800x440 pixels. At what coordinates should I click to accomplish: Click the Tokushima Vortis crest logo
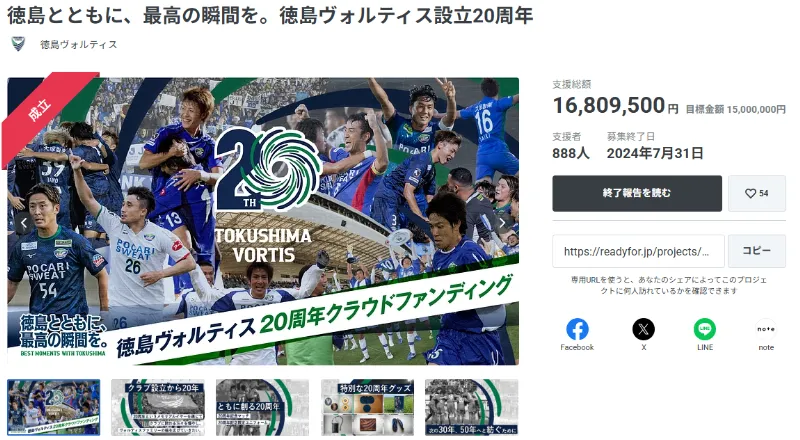[18, 44]
